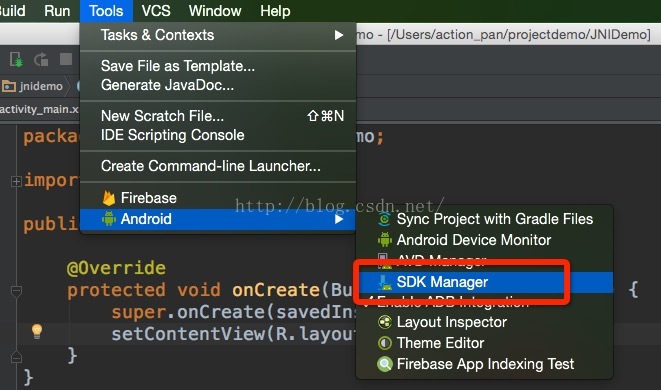The width and height of the screenshot is (661, 390).
Task: Collapse the onCreate method fold marker
Action: click(x=16, y=290)
